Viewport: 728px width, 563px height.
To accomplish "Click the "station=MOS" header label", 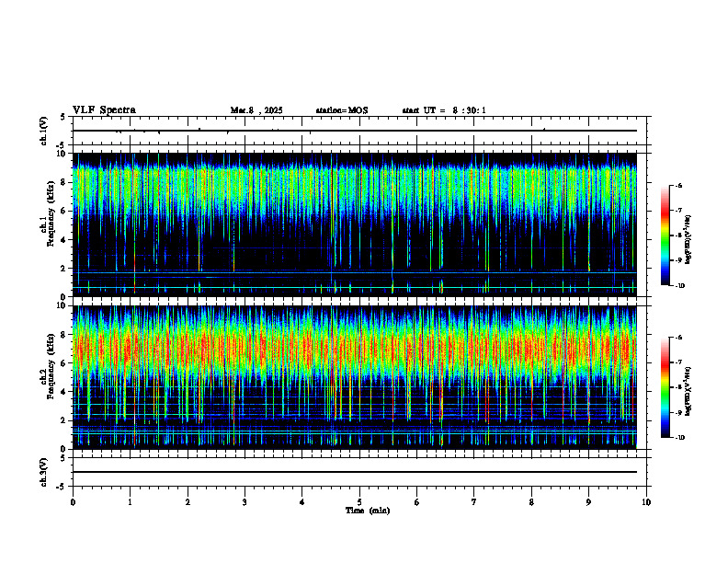I will [x=342, y=110].
